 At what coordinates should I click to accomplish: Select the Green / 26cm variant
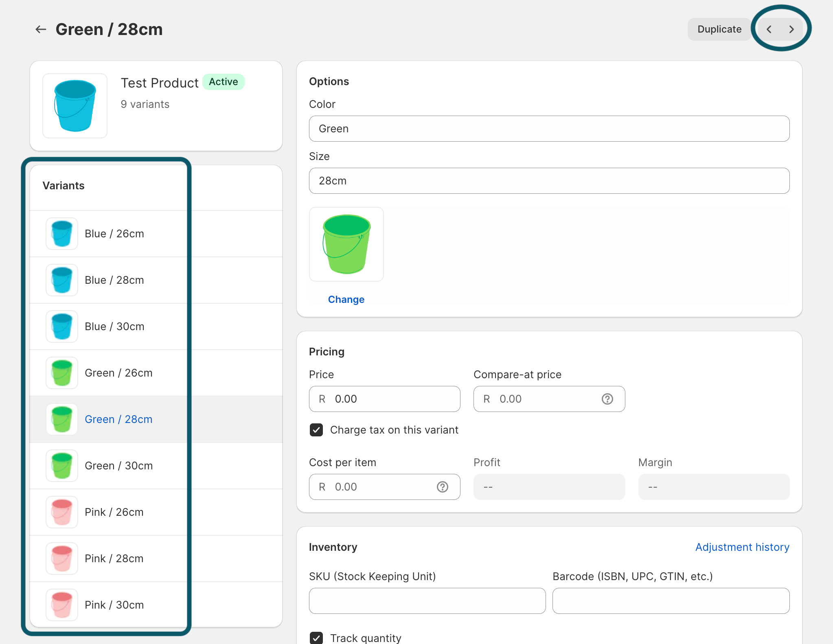(x=118, y=373)
